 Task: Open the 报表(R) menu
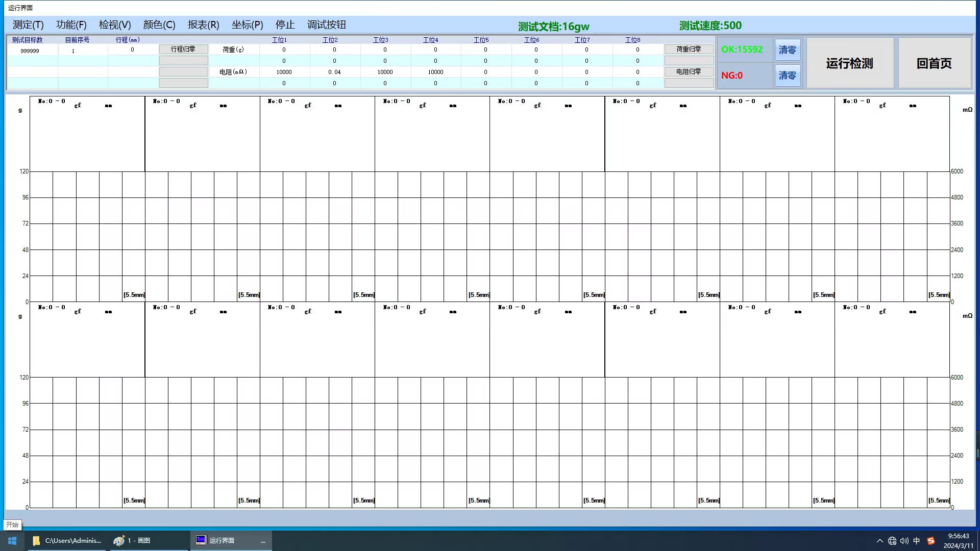coord(203,24)
